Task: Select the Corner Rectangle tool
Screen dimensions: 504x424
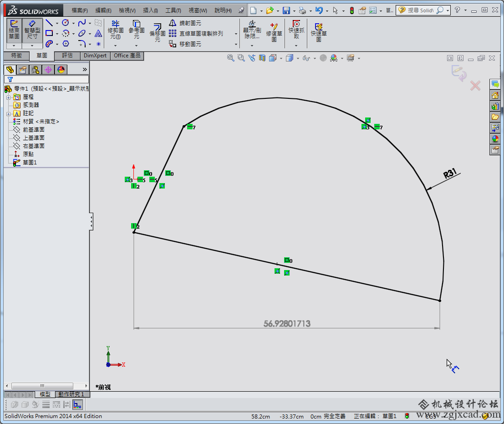Action: [x=49, y=33]
